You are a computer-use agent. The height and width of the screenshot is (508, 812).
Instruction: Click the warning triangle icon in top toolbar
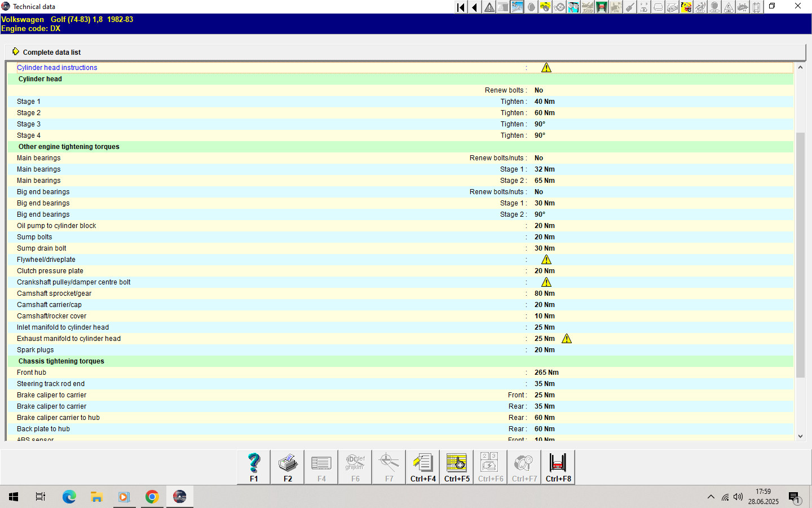(489, 7)
